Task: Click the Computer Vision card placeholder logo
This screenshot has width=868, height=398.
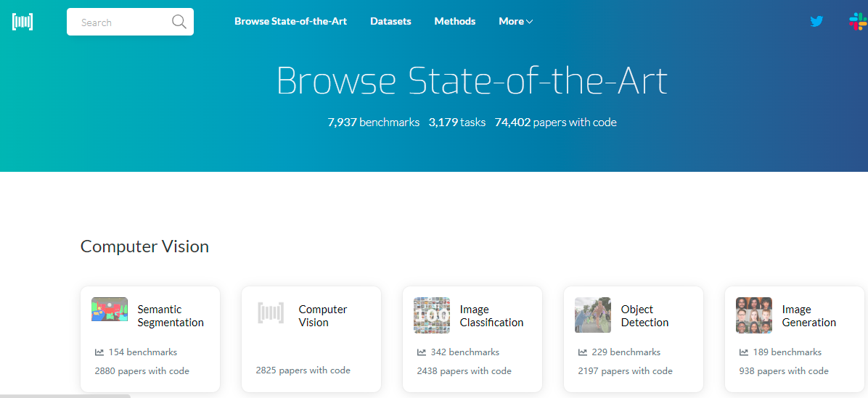Action: point(271,313)
